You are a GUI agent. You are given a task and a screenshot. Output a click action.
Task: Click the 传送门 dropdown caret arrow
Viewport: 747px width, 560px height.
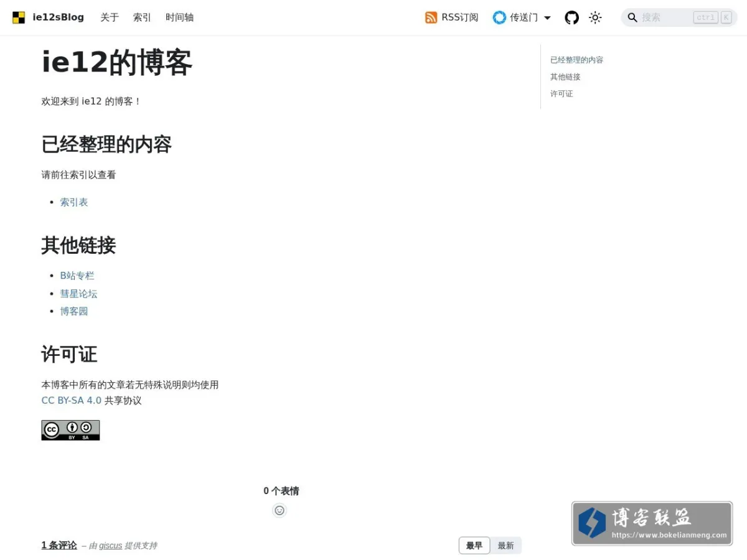click(x=547, y=18)
